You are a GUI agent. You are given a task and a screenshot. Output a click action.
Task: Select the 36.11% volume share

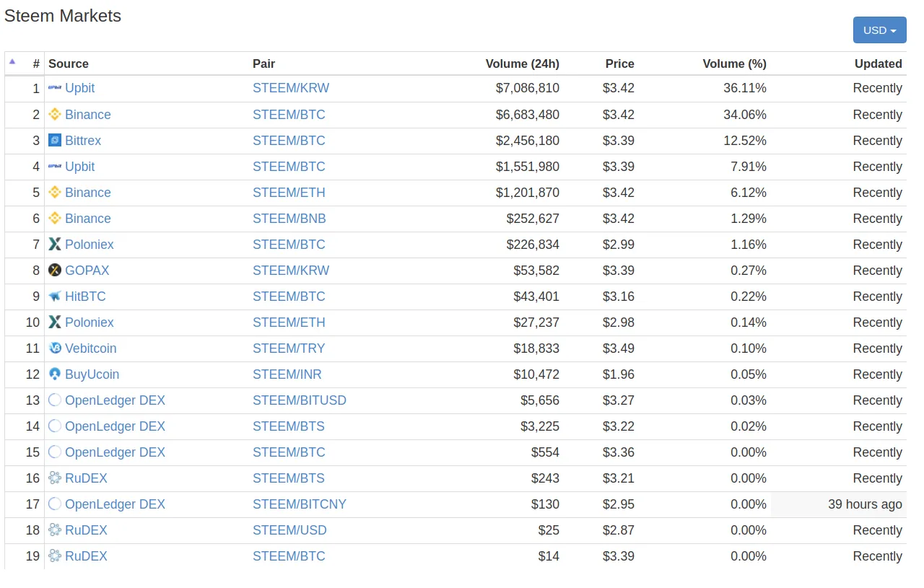click(x=745, y=88)
